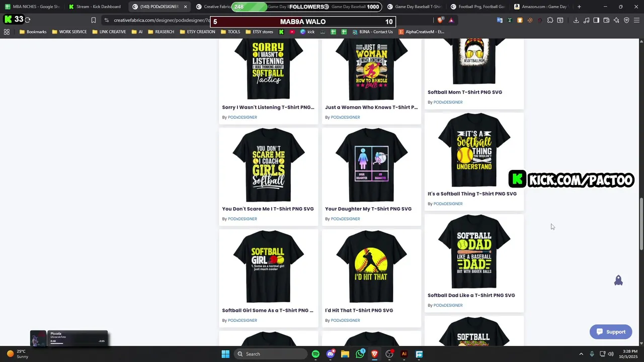Click the page vertical scrollbar thumb
This screenshot has height=362, width=644.
click(x=641, y=224)
